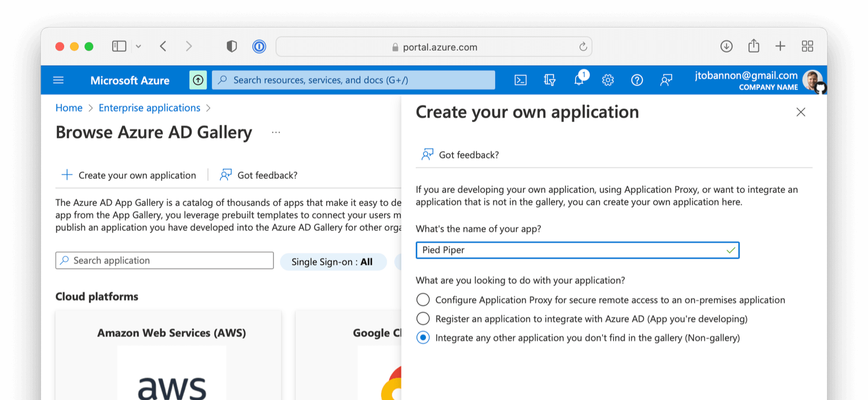Open Safari sidebar dropdown chevron
868x400 pixels.
(138, 47)
